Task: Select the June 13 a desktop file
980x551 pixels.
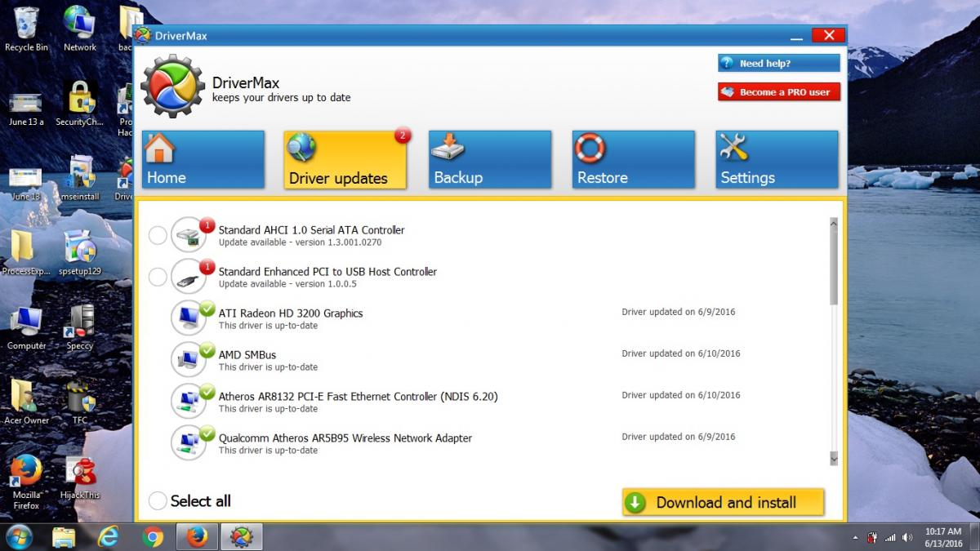Action: (x=26, y=109)
